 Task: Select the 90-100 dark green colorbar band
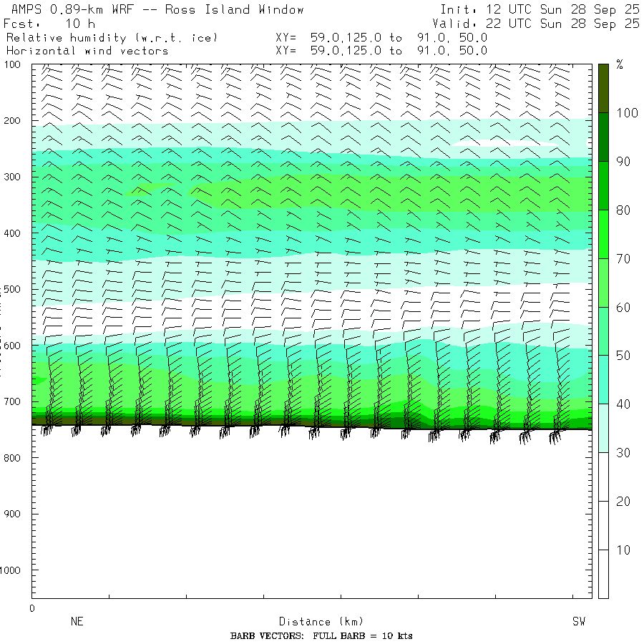pyautogui.click(x=603, y=137)
